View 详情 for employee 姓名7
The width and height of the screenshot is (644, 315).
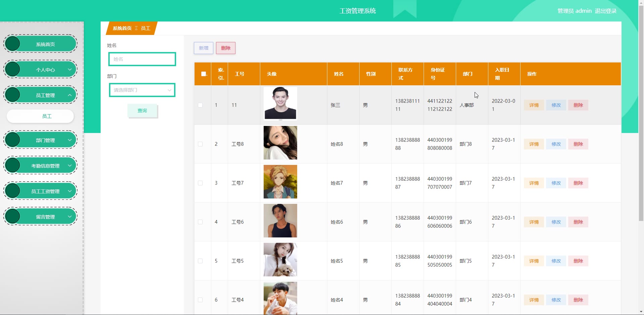click(534, 183)
